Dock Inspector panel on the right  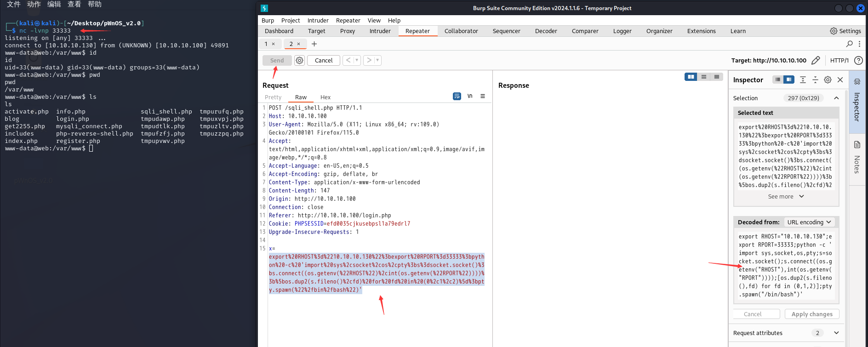(x=789, y=80)
